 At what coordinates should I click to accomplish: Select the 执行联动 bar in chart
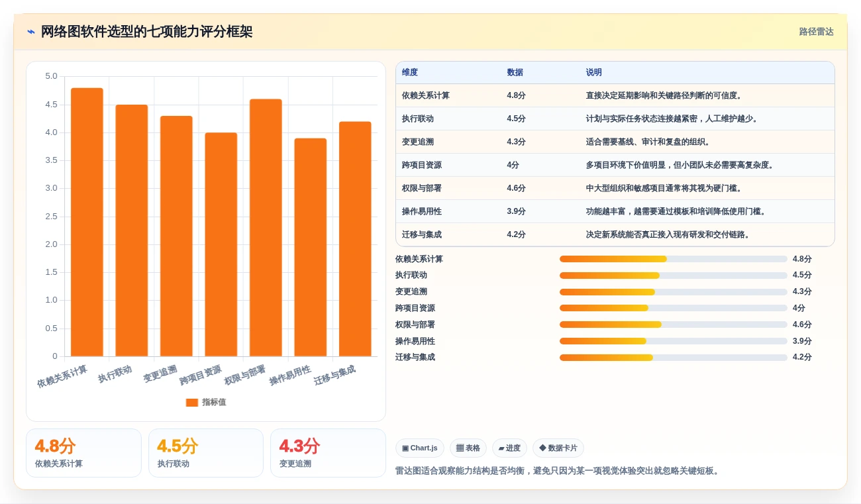coord(132,230)
